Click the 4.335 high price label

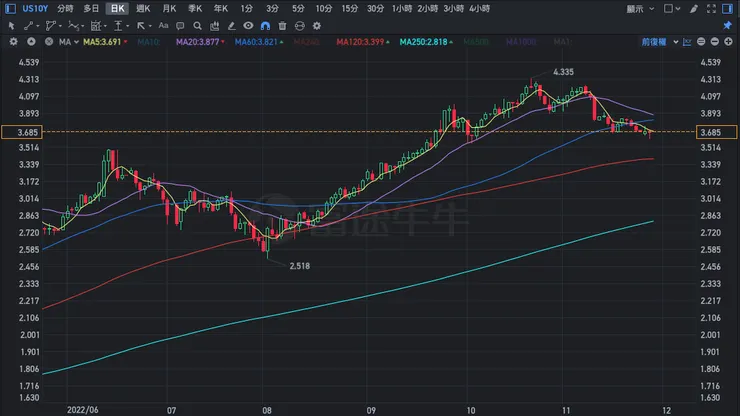(x=563, y=72)
